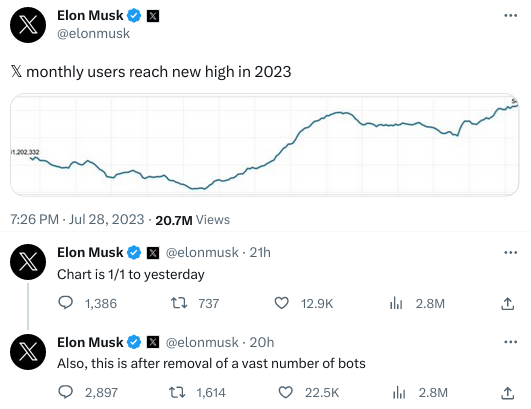Retweet the 'Chart is 1/1 to yesterday' tweet
This screenshot has width=531, height=409.
click(178, 303)
